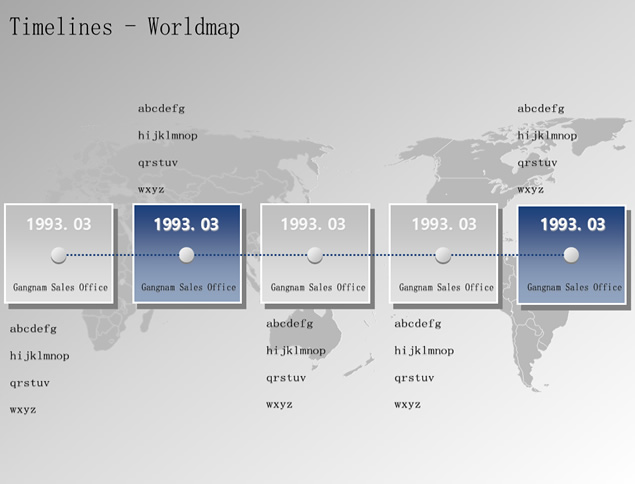Click "wxyz" text below the first box
Screen dimensions: 635x484
(23, 410)
